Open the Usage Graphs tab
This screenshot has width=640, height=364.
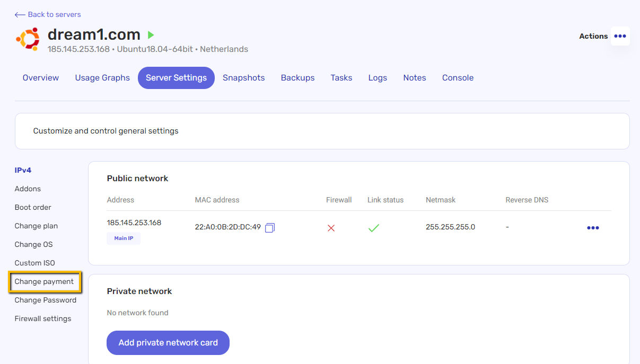pos(102,78)
